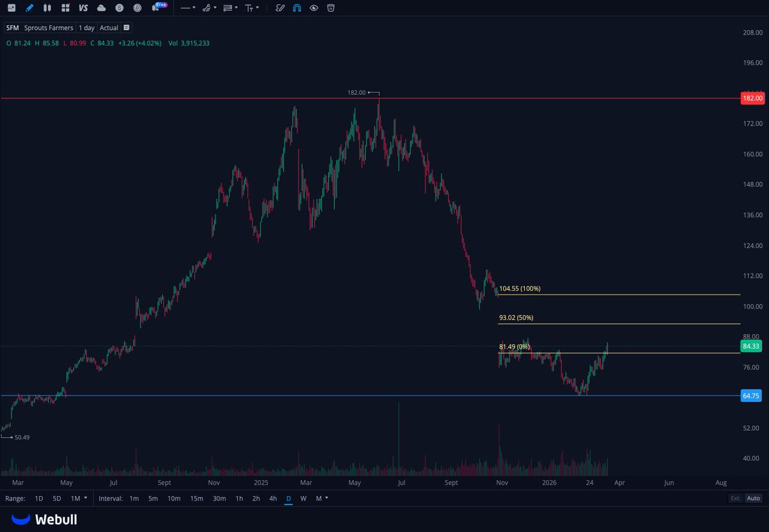Click the green 84.33 current price label
Screen dimensions: 769x532
click(x=751, y=346)
